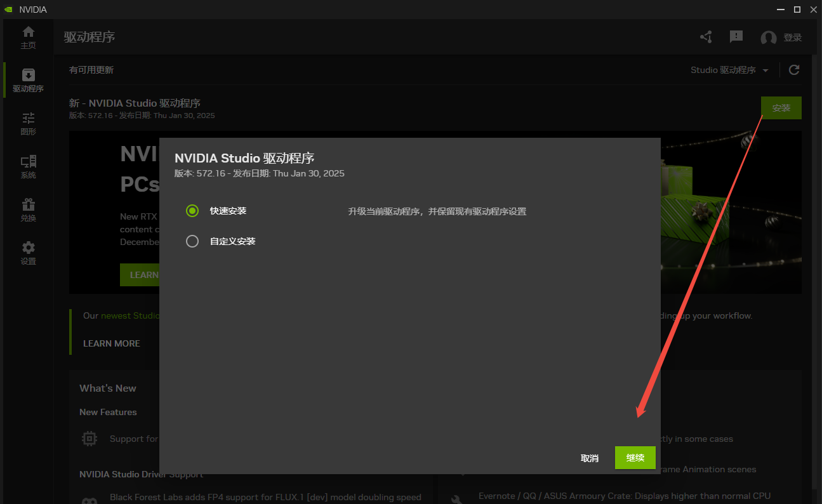Click the 新 - NVIDIA Studio 驱动程序 title

click(135, 103)
